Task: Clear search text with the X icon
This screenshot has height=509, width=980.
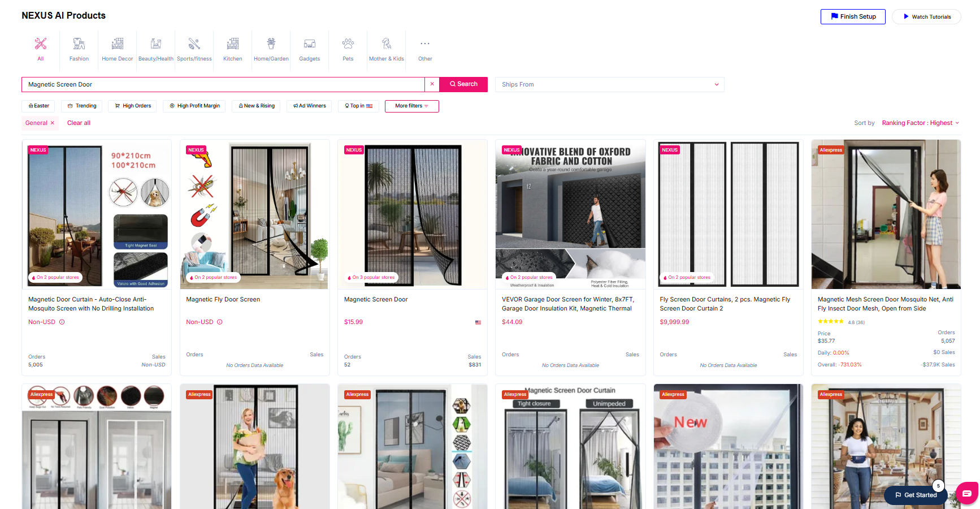Action: click(432, 84)
